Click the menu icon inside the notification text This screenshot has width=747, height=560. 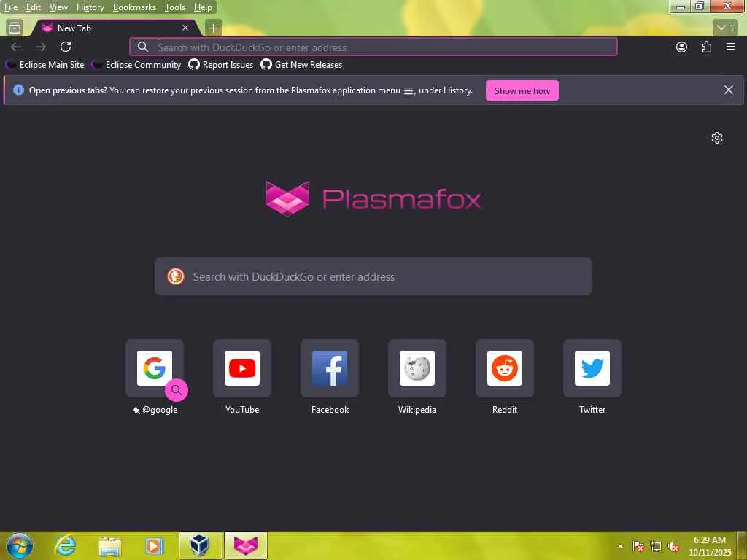409,90
